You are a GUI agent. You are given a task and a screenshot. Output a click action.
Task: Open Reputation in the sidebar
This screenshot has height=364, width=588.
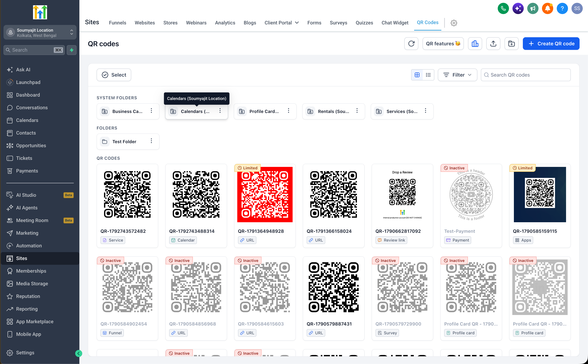point(28,296)
